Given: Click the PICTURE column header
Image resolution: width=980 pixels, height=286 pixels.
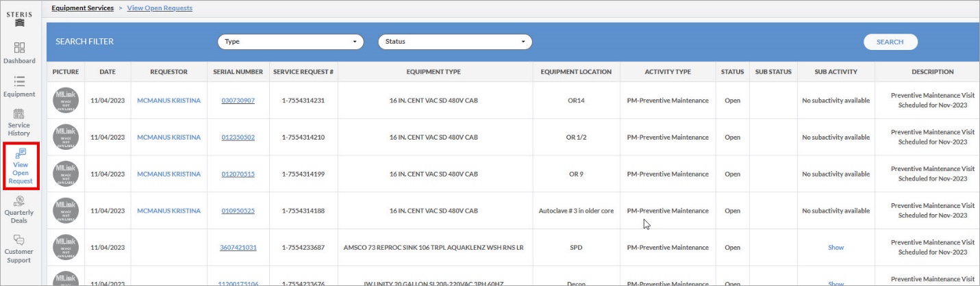Looking at the screenshot, I should [x=66, y=72].
